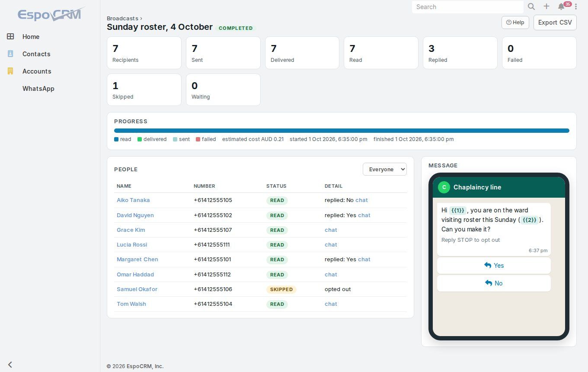The height and width of the screenshot is (372, 588).
Task: Open Aiko Tanaka's contact
Action: pos(133,200)
